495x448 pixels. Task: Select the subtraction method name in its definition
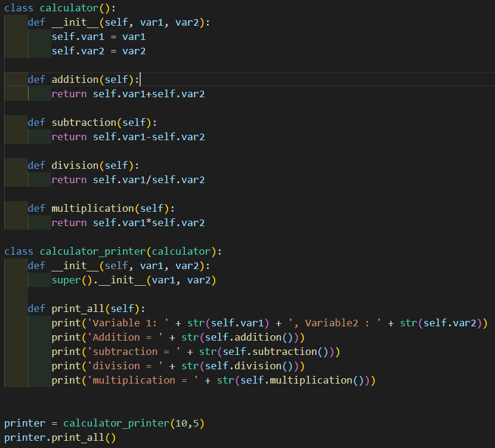coord(83,122)
